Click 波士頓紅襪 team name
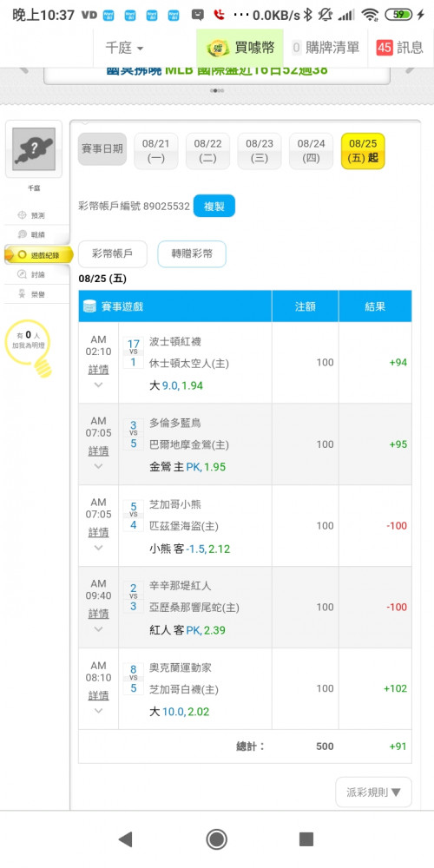 (175, 341)
